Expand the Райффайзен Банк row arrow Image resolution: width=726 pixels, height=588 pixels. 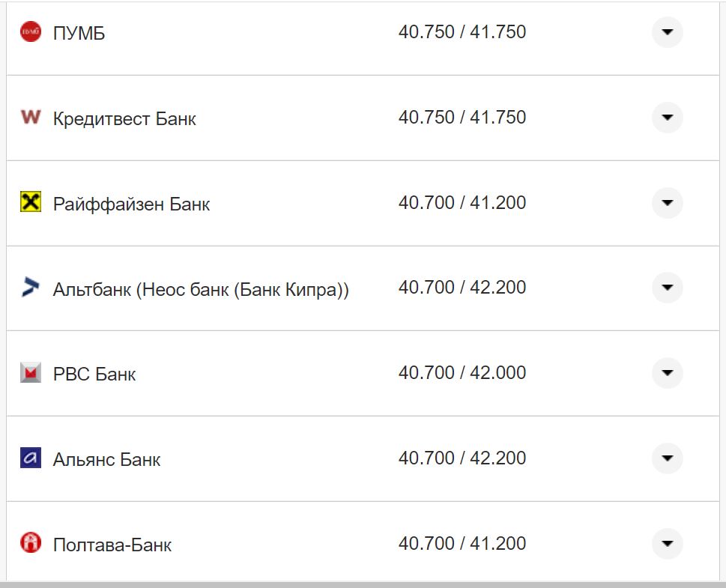click(667, 202)
